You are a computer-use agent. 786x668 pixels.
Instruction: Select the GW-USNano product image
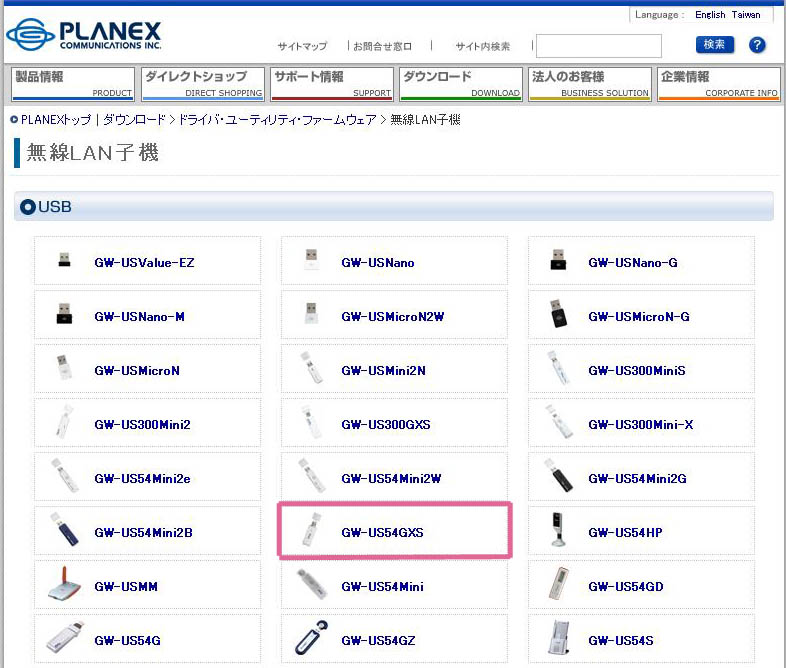(x=311, y=259)
